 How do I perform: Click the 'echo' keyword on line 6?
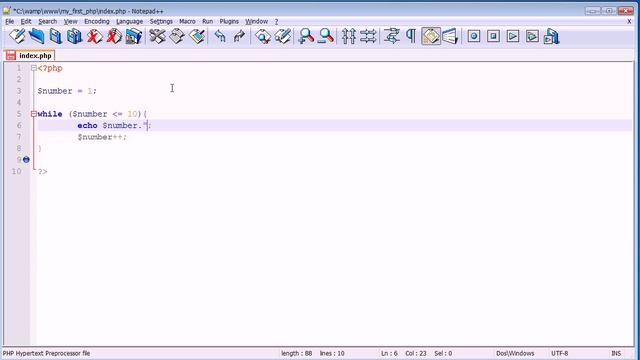click(87, 125)
